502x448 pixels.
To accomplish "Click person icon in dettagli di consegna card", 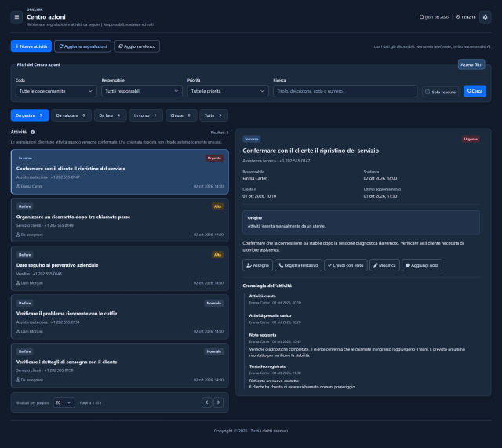I will [18, 380].
